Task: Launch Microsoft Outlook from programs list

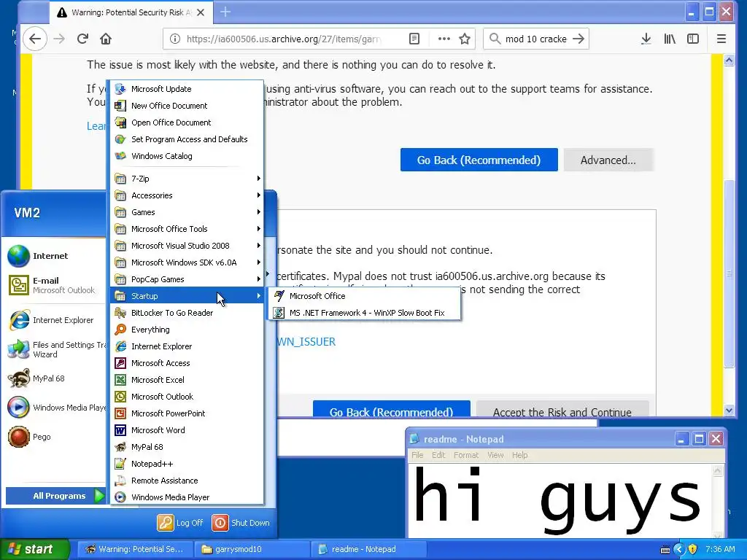Action: click(187, 397)
